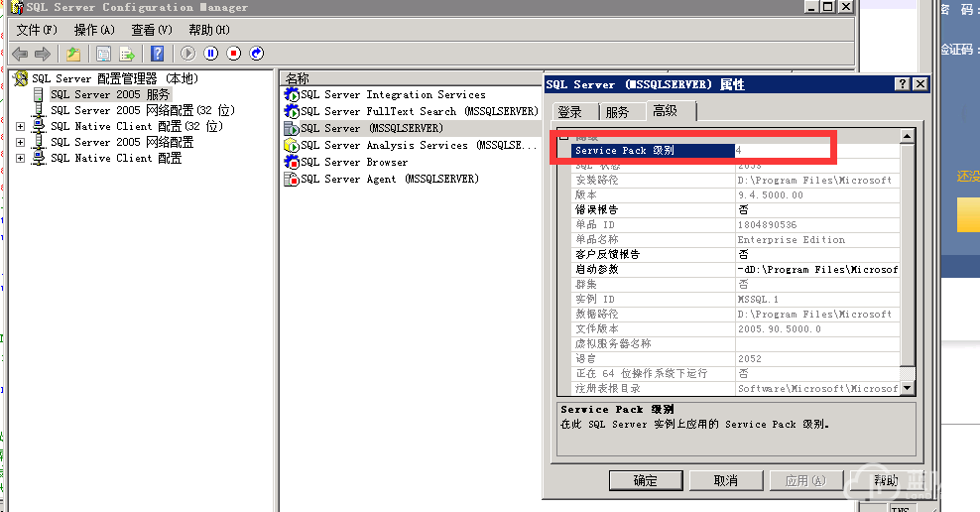This screenshot has height=512, width=980.
Task: Click the SQL Server (MSSQLSERVER) service icon
Action: (292, 128)
